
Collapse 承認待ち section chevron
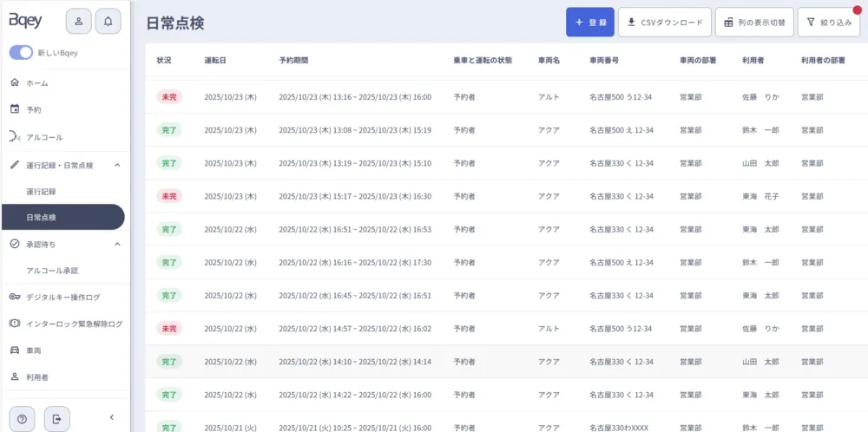tap(117, 244)
